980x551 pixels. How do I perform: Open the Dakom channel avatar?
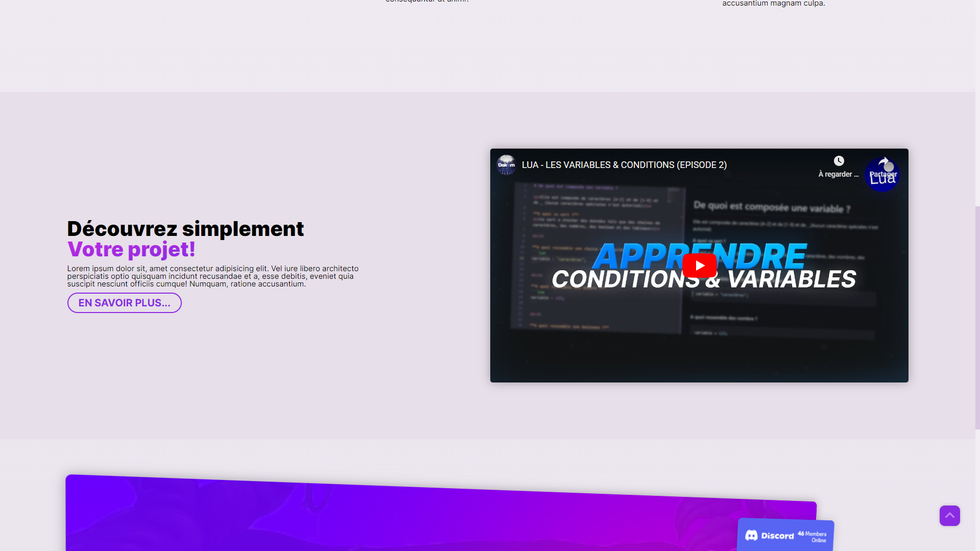click(x=506, y=165)
